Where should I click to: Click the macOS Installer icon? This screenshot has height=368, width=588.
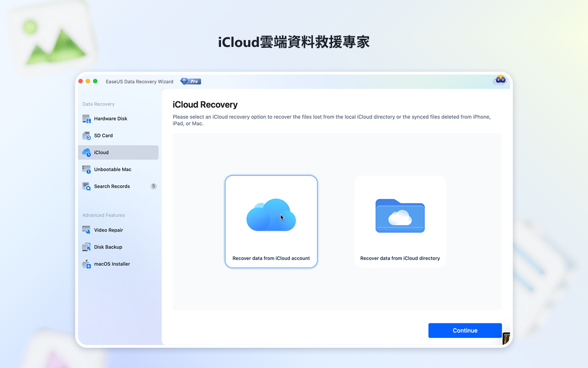coord(86,264)
